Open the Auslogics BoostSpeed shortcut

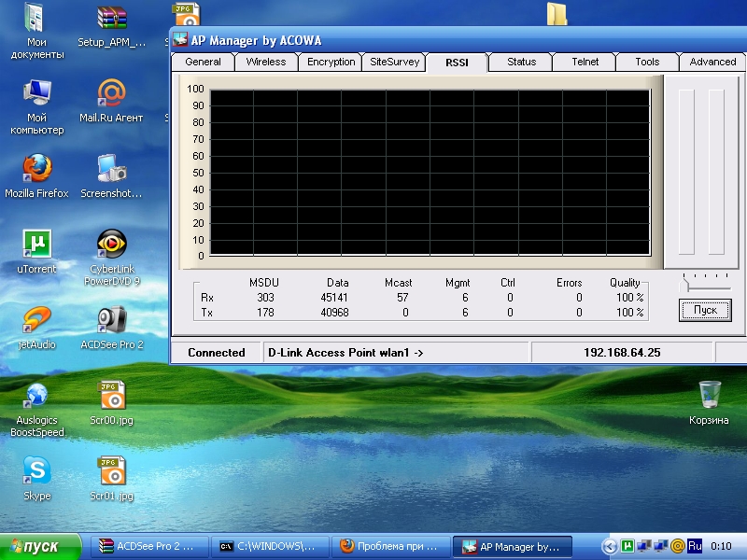(37, 397)
